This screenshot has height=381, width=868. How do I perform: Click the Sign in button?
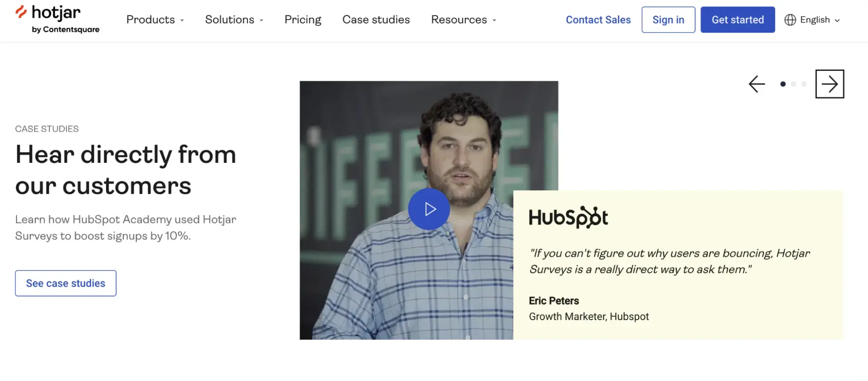[x=668, y=20]
